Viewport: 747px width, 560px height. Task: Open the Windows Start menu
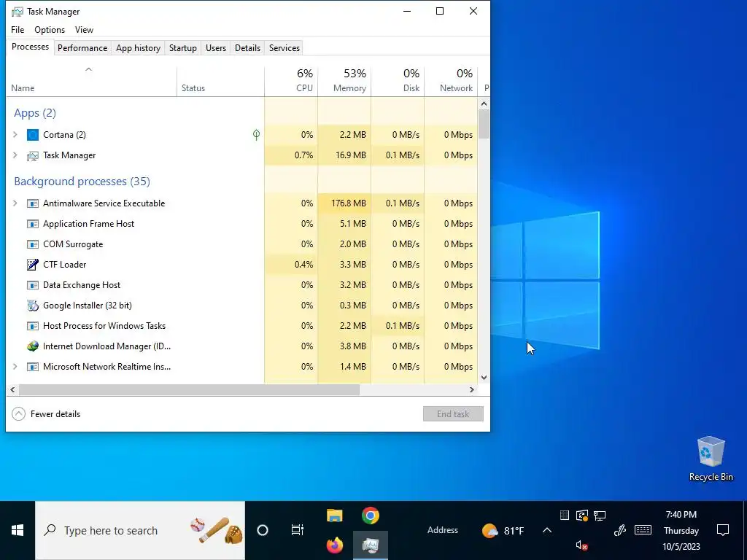coord(18,530)
